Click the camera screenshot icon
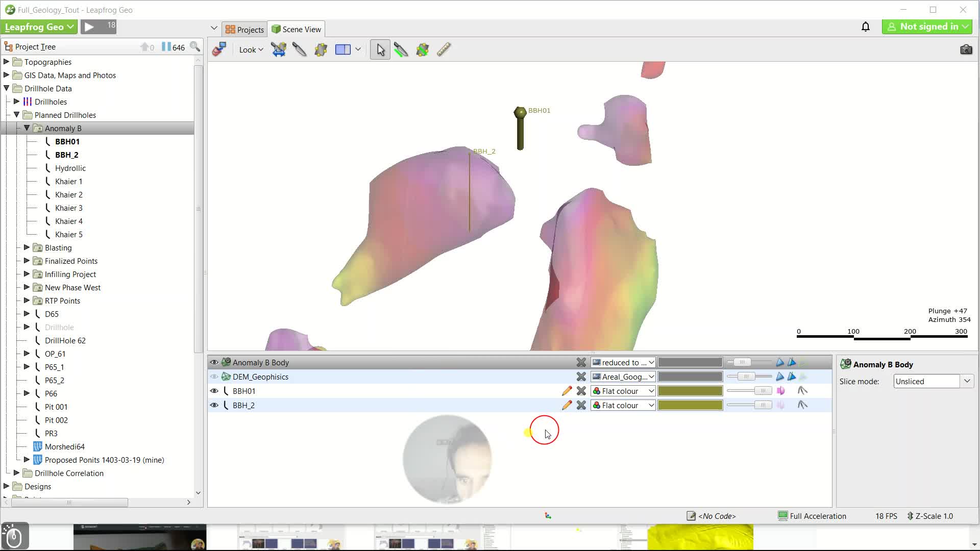The height and width of the screenshot is (551, 980). pos(966,49)
